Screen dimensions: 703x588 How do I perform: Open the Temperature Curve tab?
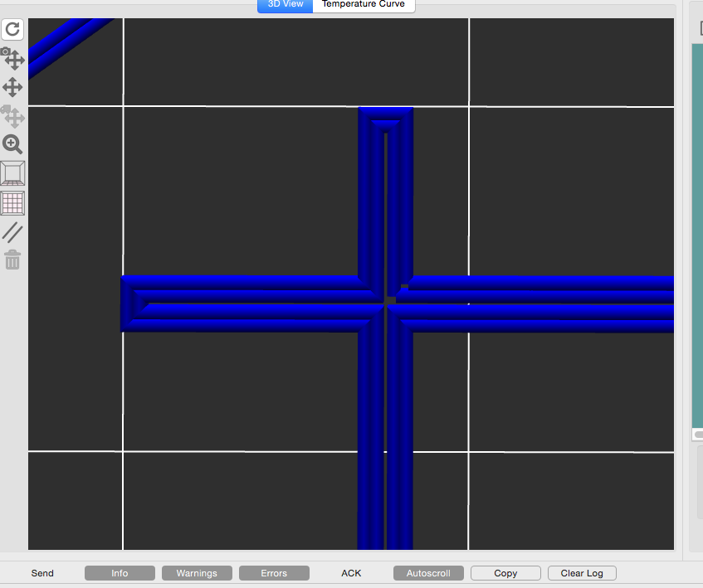click(364, 4)
